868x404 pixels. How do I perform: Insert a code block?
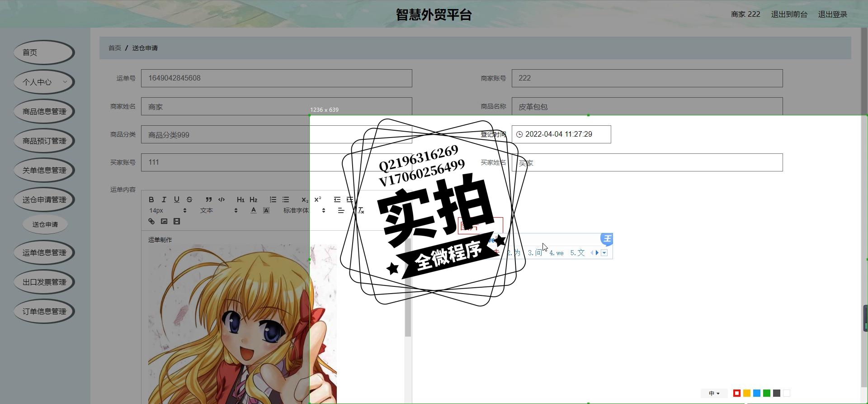click(x=222, y=200)
